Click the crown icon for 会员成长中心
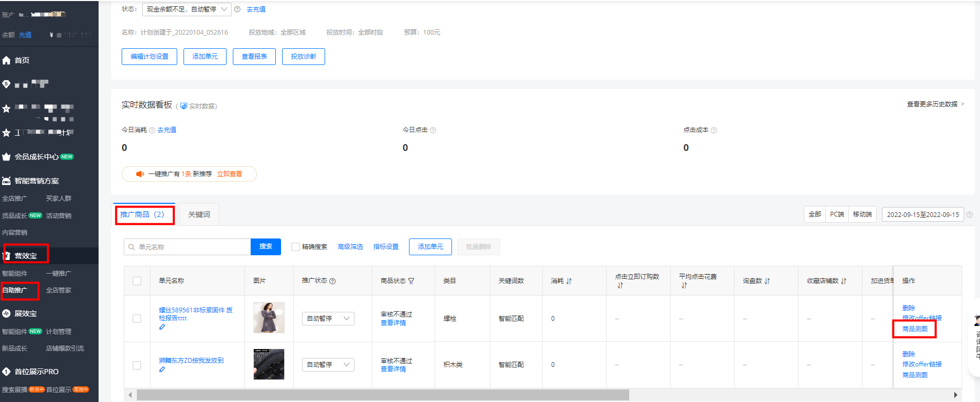The height and width of the screenshot is (402, 980). [6, 157]
